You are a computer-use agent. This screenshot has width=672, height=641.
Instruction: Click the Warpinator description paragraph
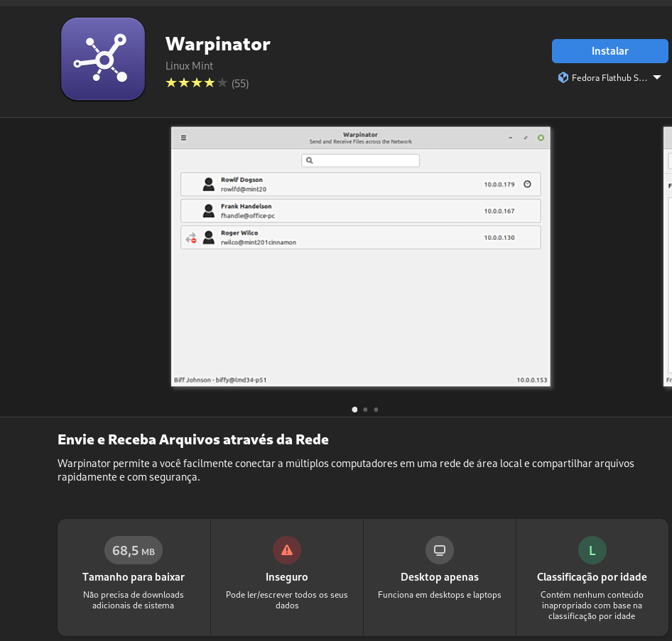[x=346, y=470]
